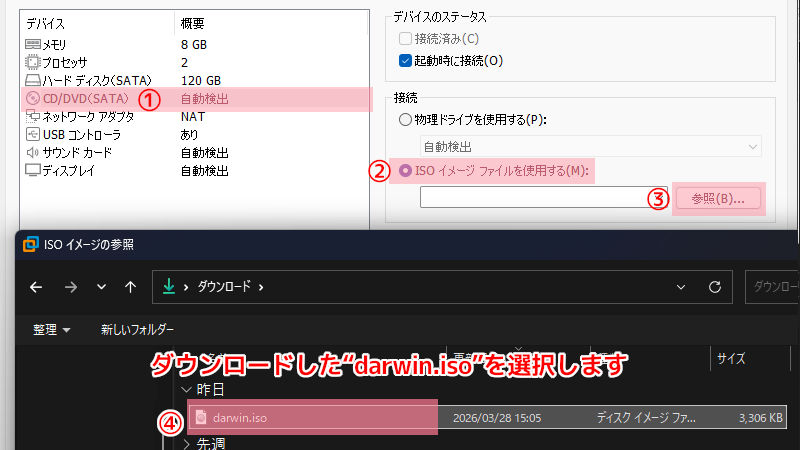Select the ハード ディスク(SATA) device icon
800x450 pixels.
tap(33, 80)
